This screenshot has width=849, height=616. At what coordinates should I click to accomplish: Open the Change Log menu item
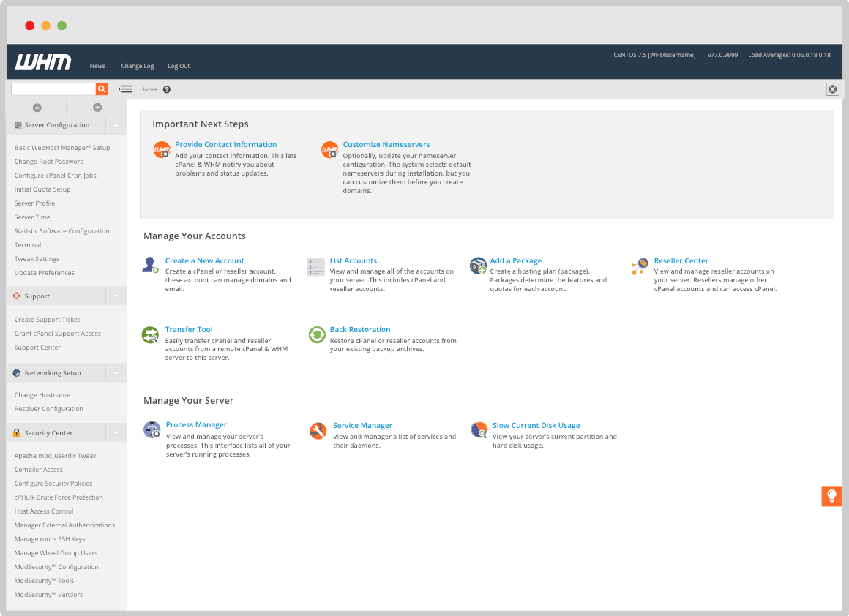coord(138,66)
